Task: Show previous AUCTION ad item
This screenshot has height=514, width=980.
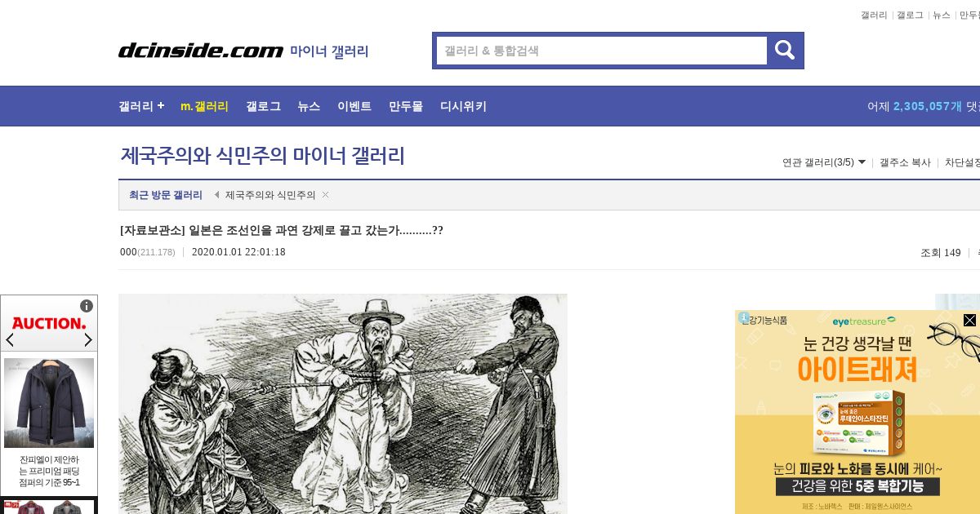Action: pyautogui.click(x=10, y=339)
